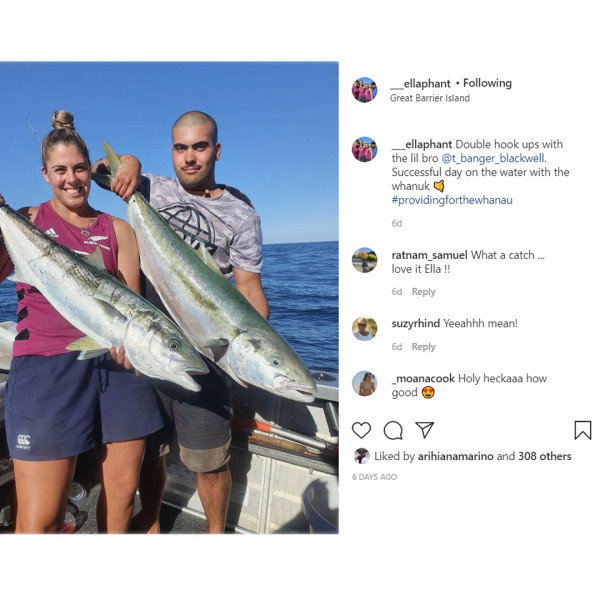Open _moanacook's profile avatar
The height and width of the screenshot is (600, 600).
pyautogui.click(x=364, y=383)
